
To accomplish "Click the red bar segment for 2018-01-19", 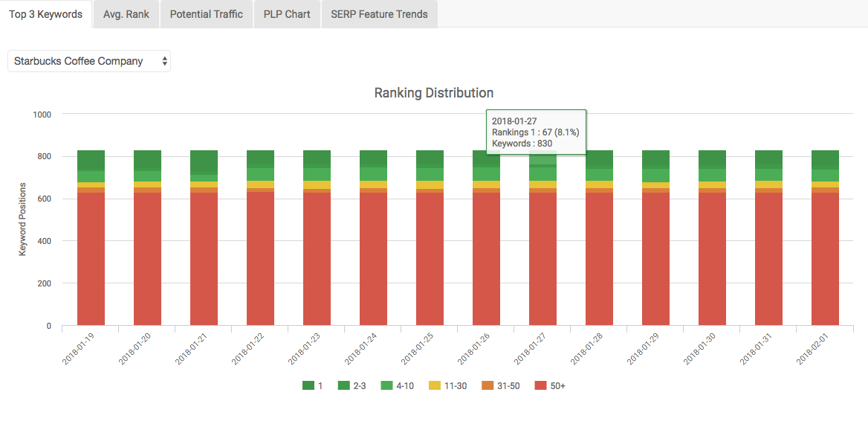I will pyautogui.click(x=91, y=260).
